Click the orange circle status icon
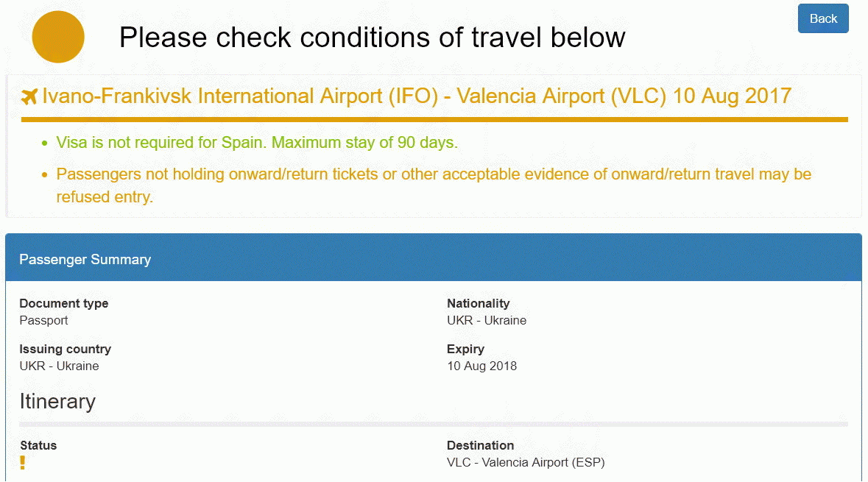 58,37
